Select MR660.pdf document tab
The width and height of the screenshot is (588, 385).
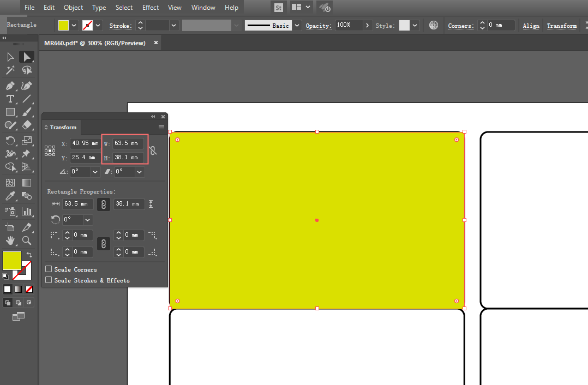95,43
